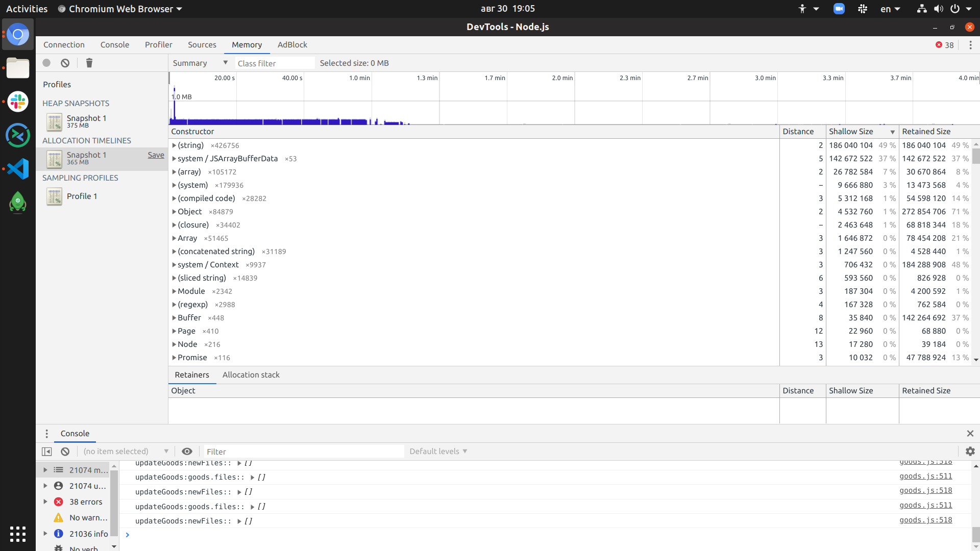Expand the Object ×84879 row
Viewport: 980px width, 551px height.
tap(174, 212)
